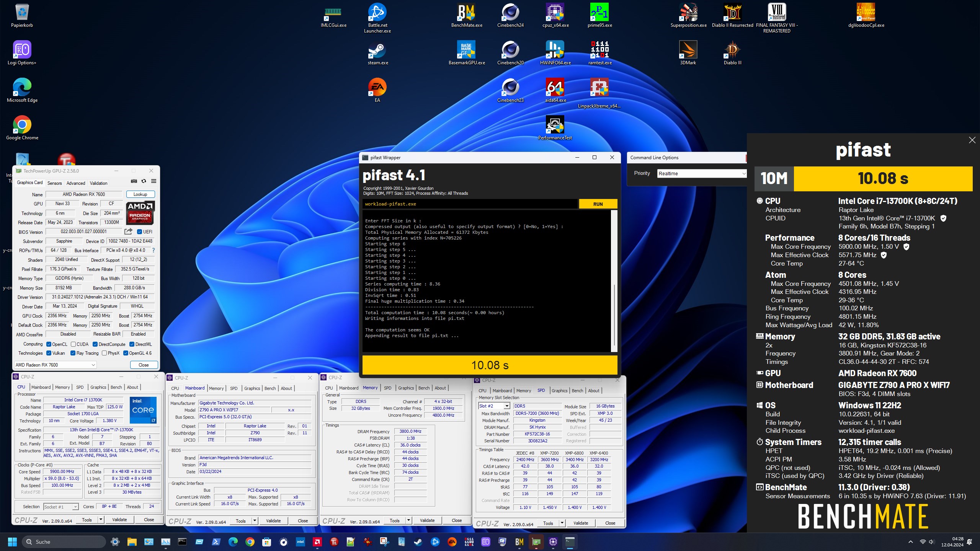The width and height of the screenshot is (980, 551).
Task: Launch the prime95.exe shortcut
Action: click(599, 15)
